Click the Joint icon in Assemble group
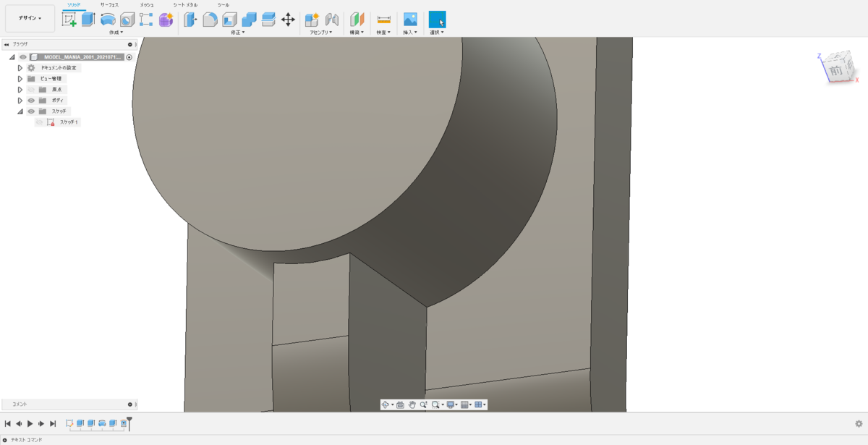868x445 pixels. [x=332, y=20]
